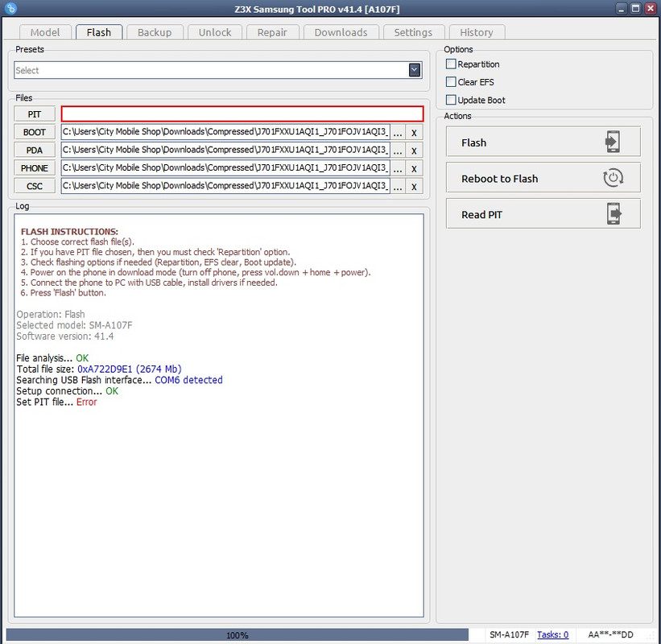Click the PHONE file button
The width and height of the screenshot is (661, 644).
(x=35, y=168)
